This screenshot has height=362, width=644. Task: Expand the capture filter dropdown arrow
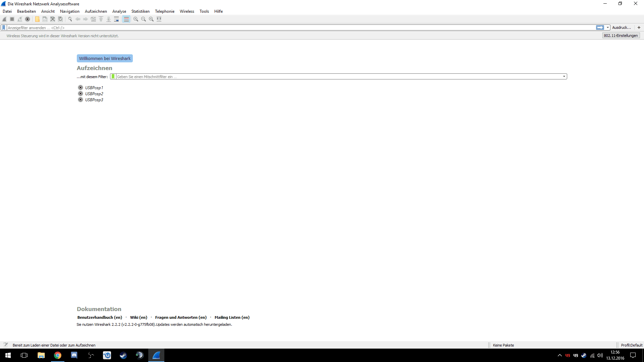(564, 77)
